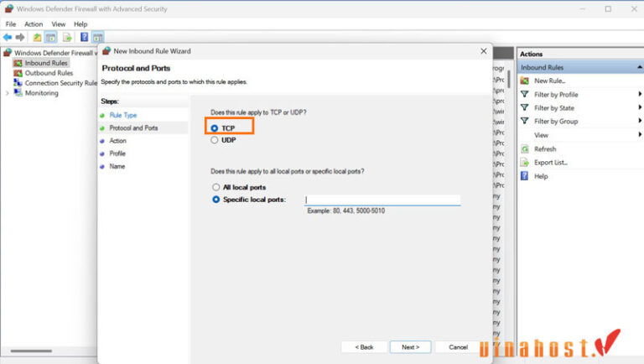Go to the Rule Type wizard step
This screenshot has height=364, width=644.
pos(122,115)
